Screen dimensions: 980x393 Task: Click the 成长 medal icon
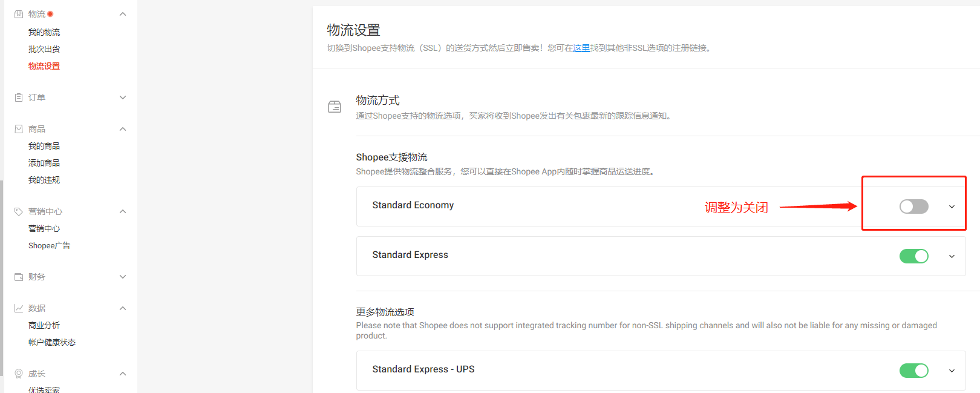[19, 374]
